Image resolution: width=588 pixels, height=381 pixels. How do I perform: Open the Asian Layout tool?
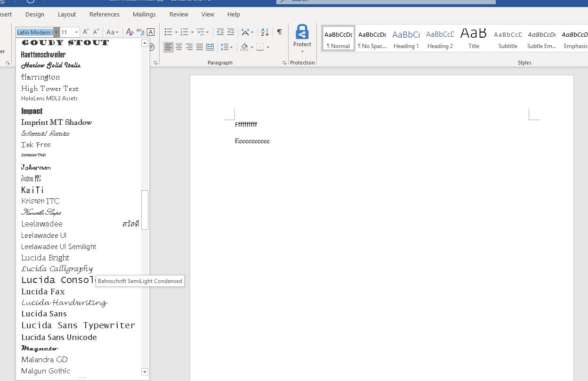pos(245,32)
